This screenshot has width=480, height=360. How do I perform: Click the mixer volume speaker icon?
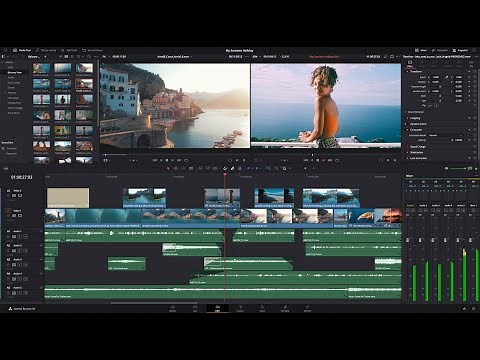(447, 169)
